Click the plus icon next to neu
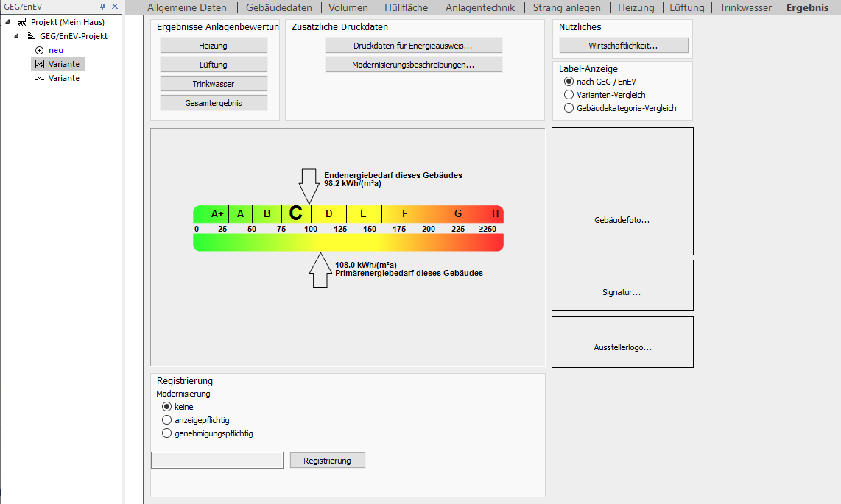 pos(39,50)
